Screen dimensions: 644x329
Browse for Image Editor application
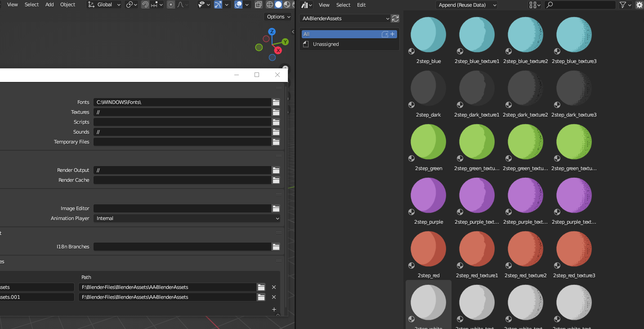click(276, 208)
